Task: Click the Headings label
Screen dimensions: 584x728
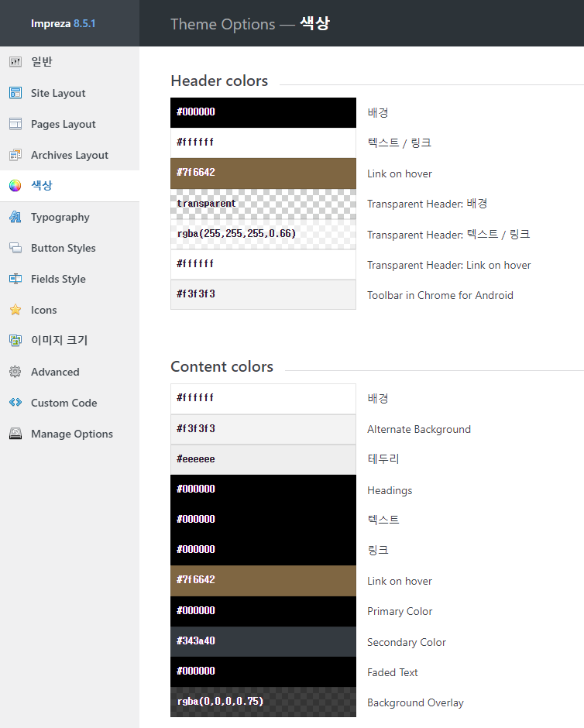Action: click(x=390, y=490)
